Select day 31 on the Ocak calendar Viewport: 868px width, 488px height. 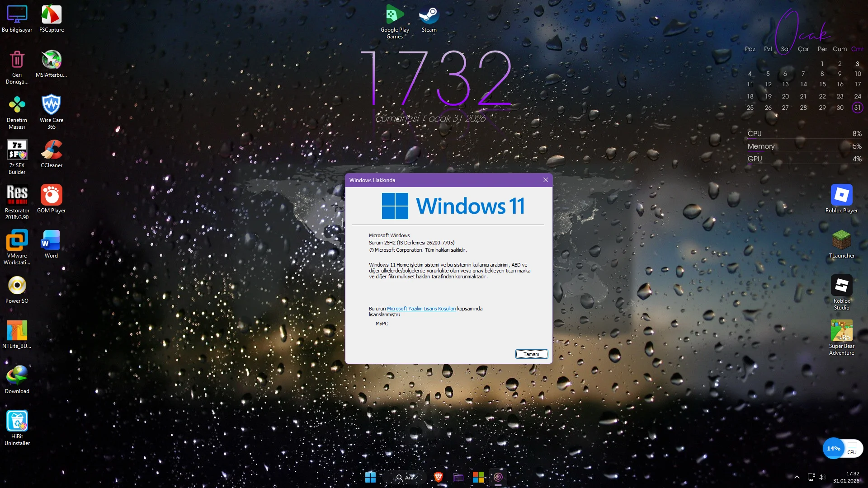click(857, 108)
